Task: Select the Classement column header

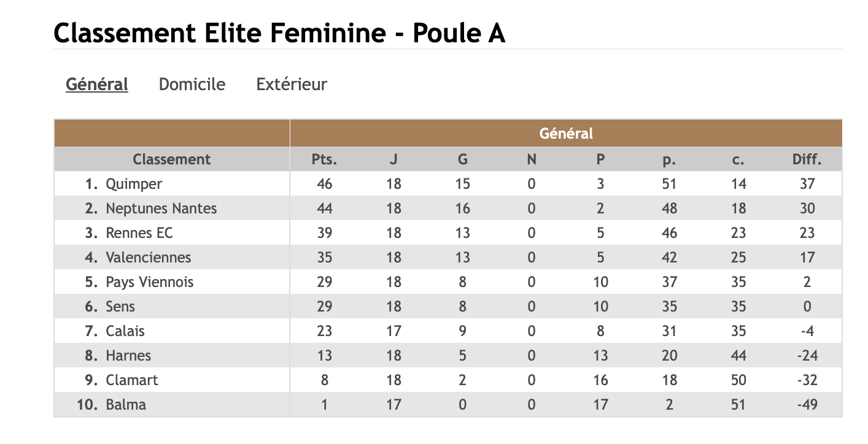Action: pyautogui.click(x=171, y=159)
